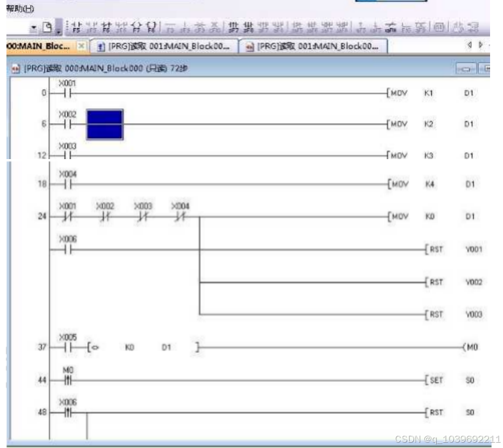The width and height of the screenshot is (503, 448).
Task: Click the saF7 pulse branch tool
Action: 327,28
